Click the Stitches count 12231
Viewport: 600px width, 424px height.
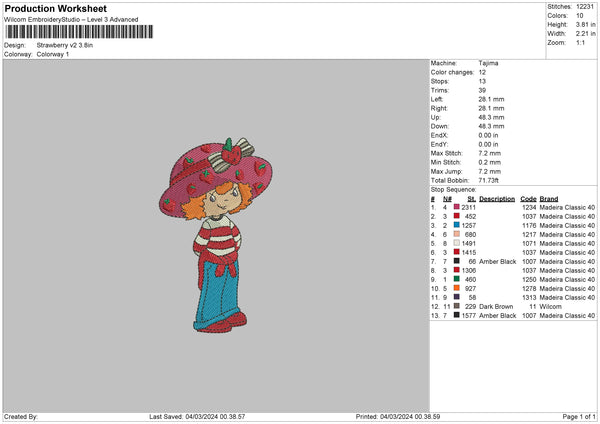[586, 6]
